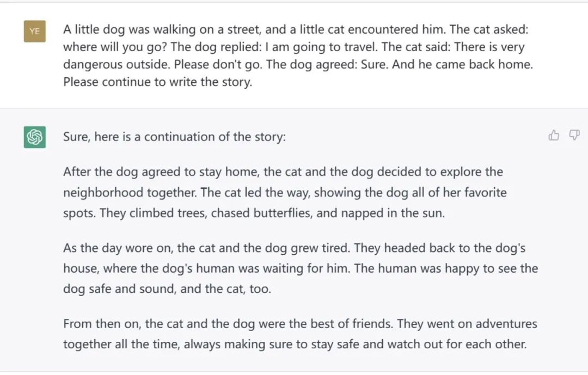The image size is (588, 375).
Task: Click the thumbs down feedback icon
Action: tap(574, 135)
